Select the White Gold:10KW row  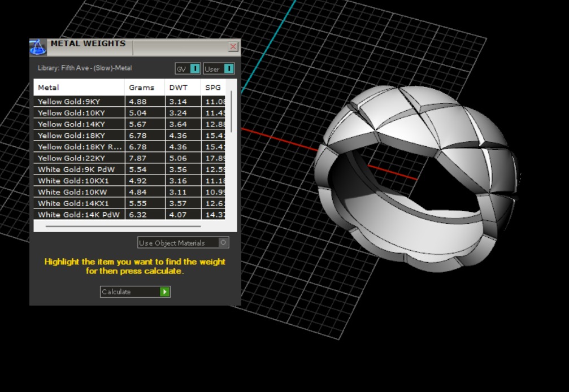pyautogui.click(x=129, y=192)
